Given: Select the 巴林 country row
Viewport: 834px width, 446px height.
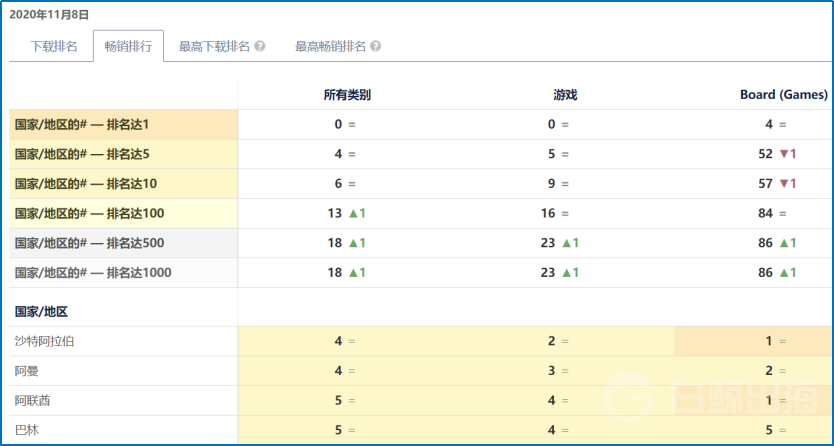Looking at the screenshot, I should pos(27,431).
